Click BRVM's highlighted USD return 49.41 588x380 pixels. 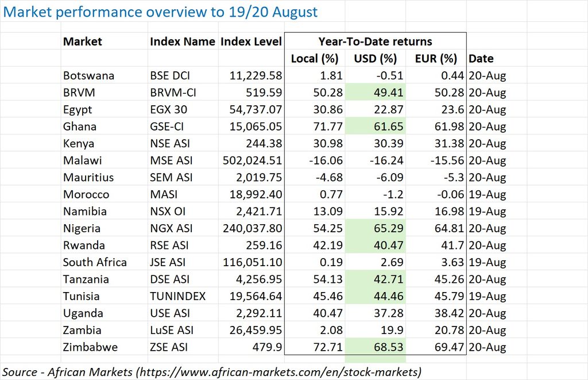point(376,93)
